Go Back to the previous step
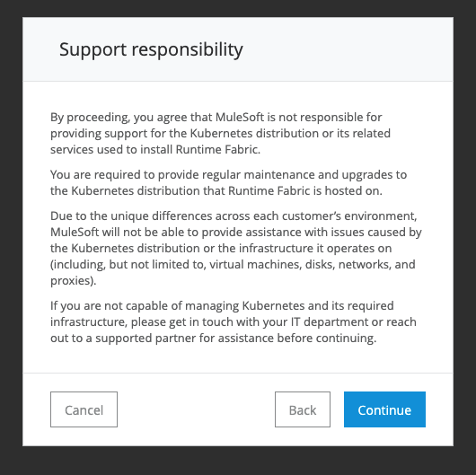The height and width of the screenshot is (475, 476). tap(303, 409)
